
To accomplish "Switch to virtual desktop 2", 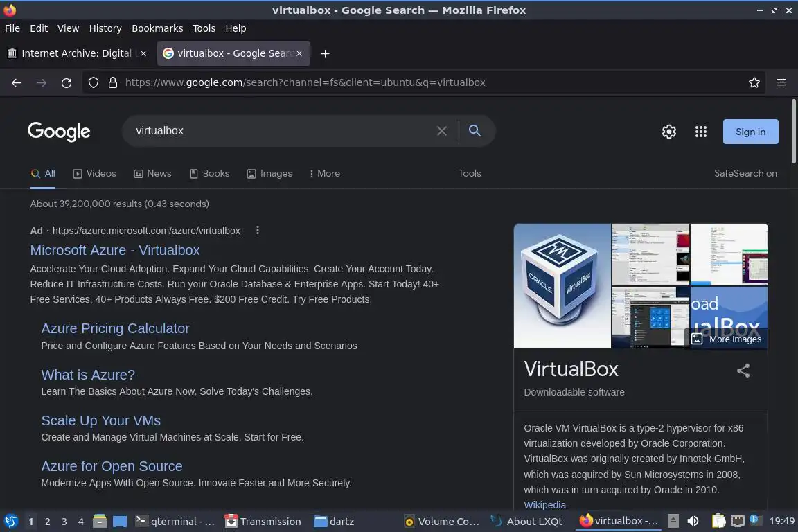I will [x=48, y=522].
